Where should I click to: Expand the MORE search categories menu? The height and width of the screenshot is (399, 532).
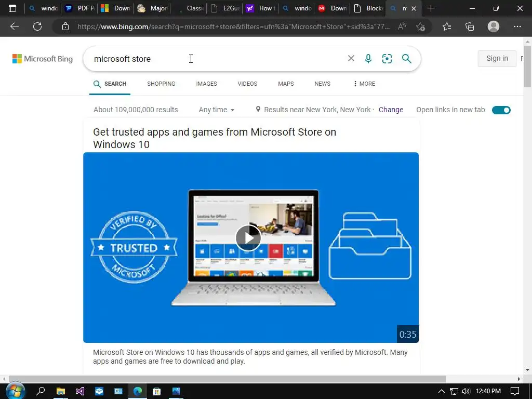(x=364, y=84)
